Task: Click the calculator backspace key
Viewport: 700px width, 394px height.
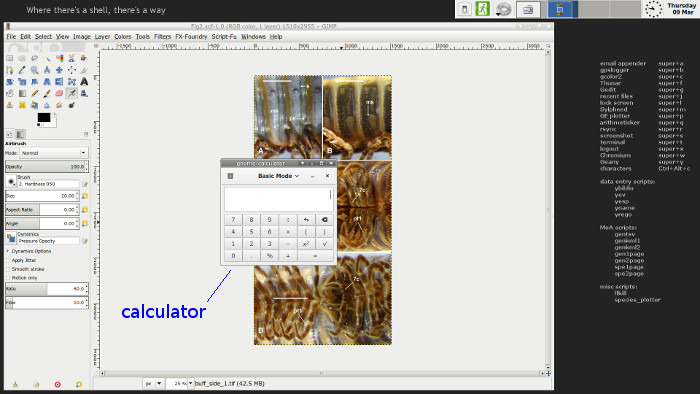Action: pyautogui.click(x=324, y=220)
